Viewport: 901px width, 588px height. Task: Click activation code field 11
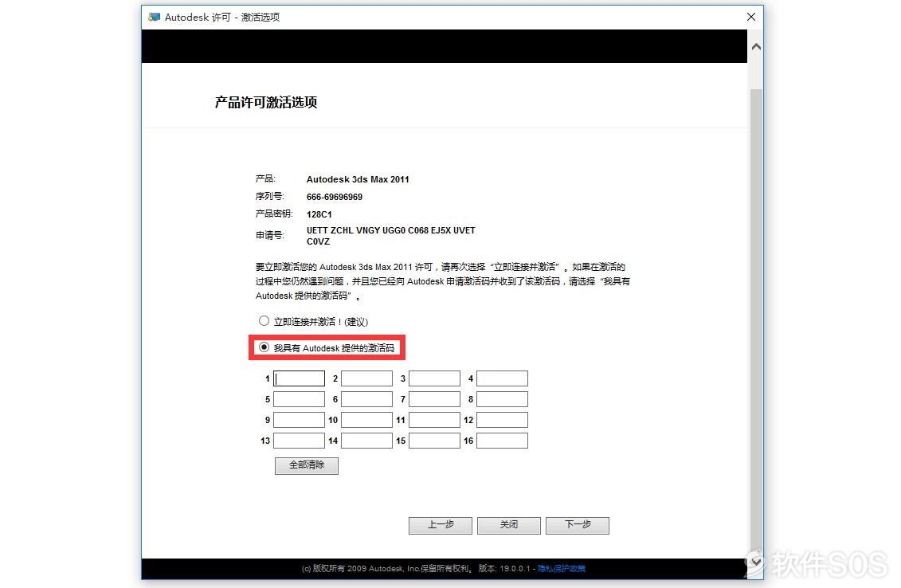434,420
